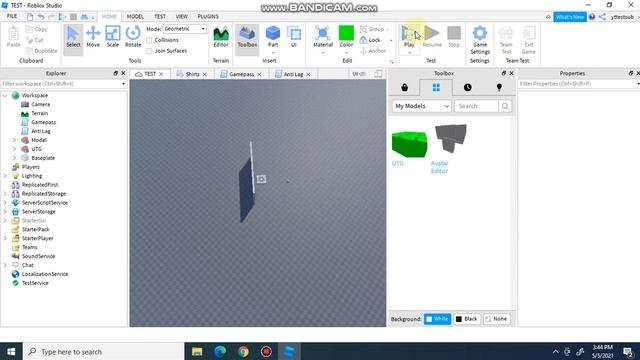Click the What's New button

[569, 17]
